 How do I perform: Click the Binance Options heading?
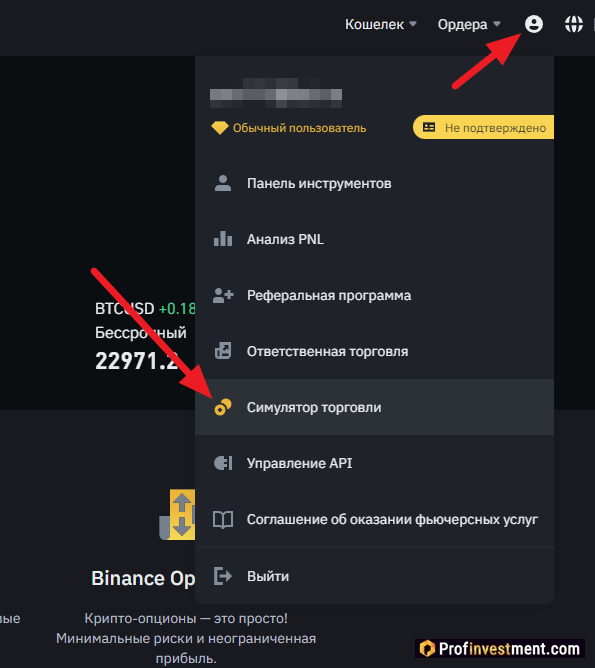tap(143, 578)
